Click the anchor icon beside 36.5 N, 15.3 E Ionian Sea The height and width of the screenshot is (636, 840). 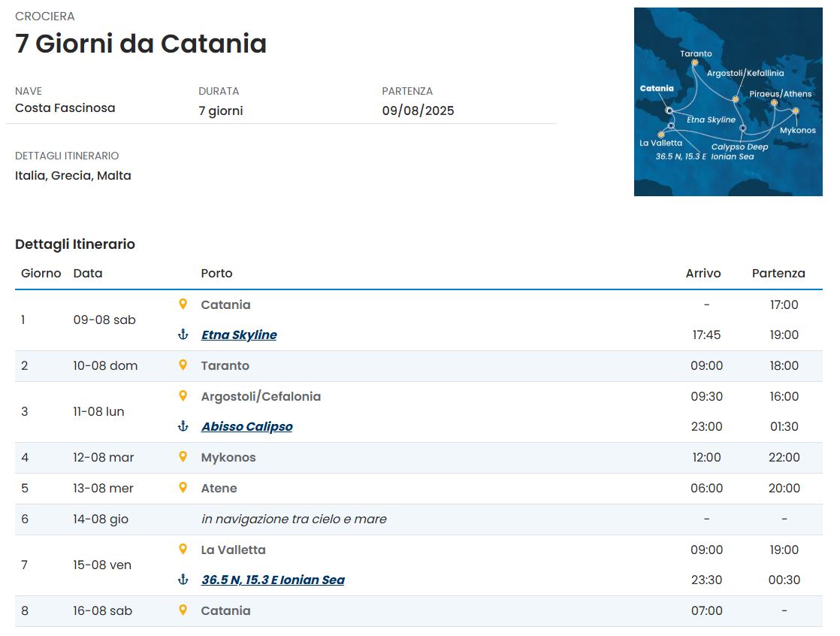tap(183, 580)
